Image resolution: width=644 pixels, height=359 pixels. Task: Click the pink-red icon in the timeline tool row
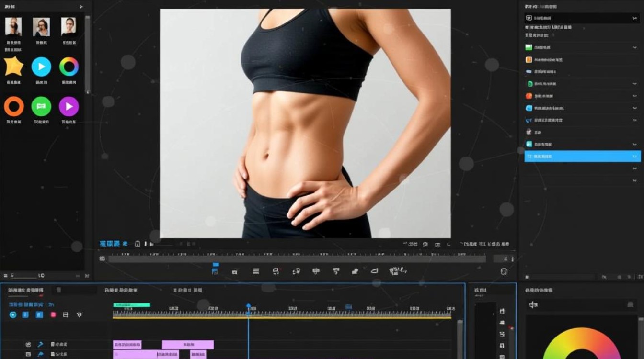53,314
